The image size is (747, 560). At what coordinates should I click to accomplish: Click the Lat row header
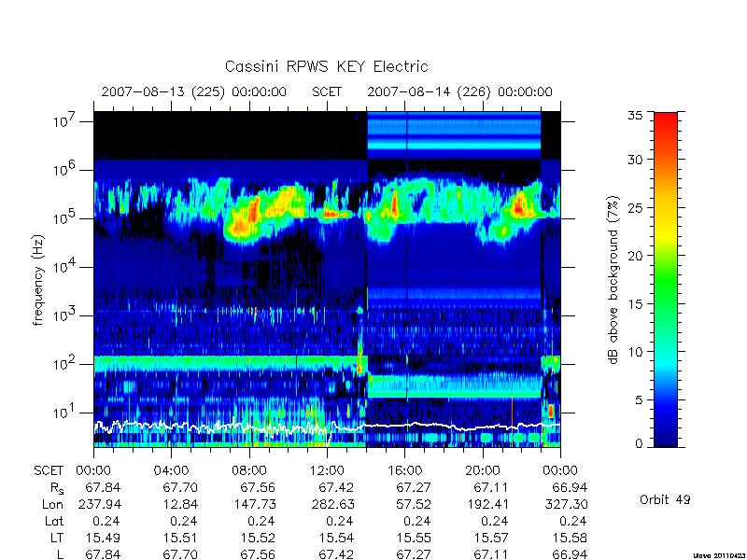[54, 521]
